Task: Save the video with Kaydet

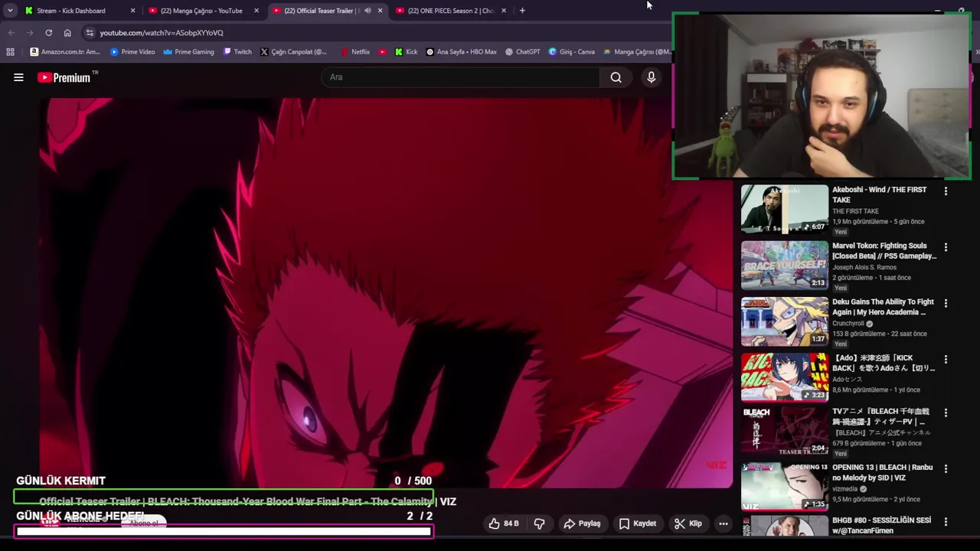Action: click(638, 523)
